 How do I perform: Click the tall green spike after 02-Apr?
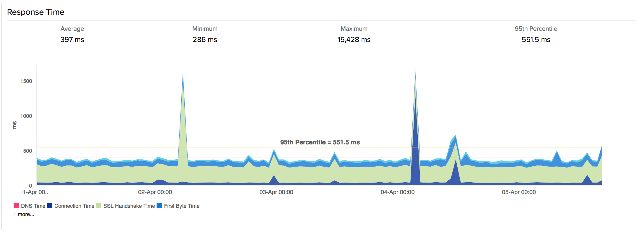(183, 124)
